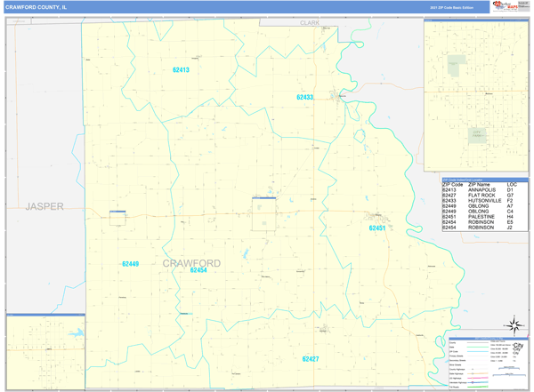Viewport: 534px width, 392px height.
Task: Open the bottom-left inset map
Action: tap(45, 351)
